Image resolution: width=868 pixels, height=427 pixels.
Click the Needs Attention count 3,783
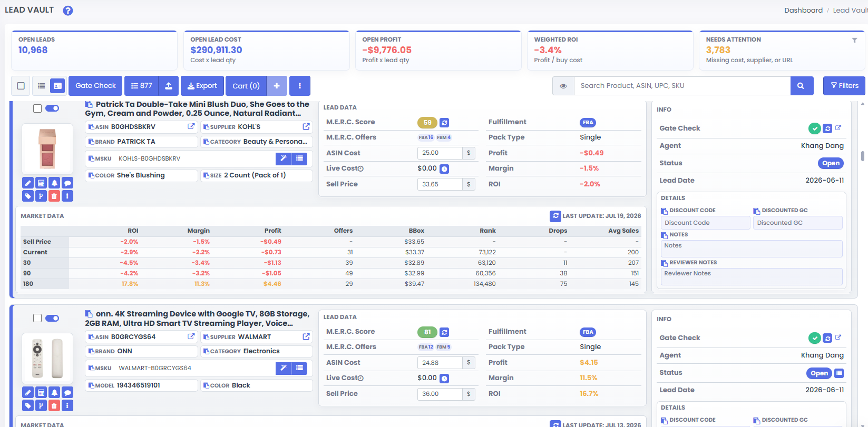tap(718, 50)
